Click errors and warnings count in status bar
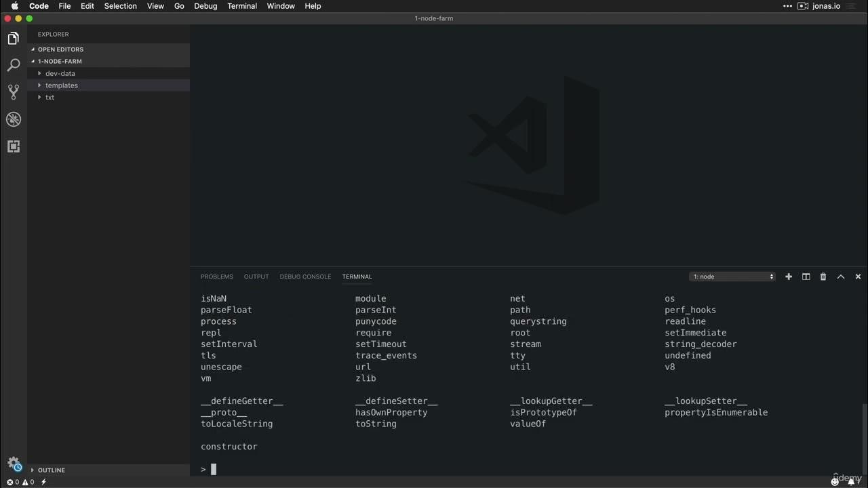The image size is (868, 488). 20,482
